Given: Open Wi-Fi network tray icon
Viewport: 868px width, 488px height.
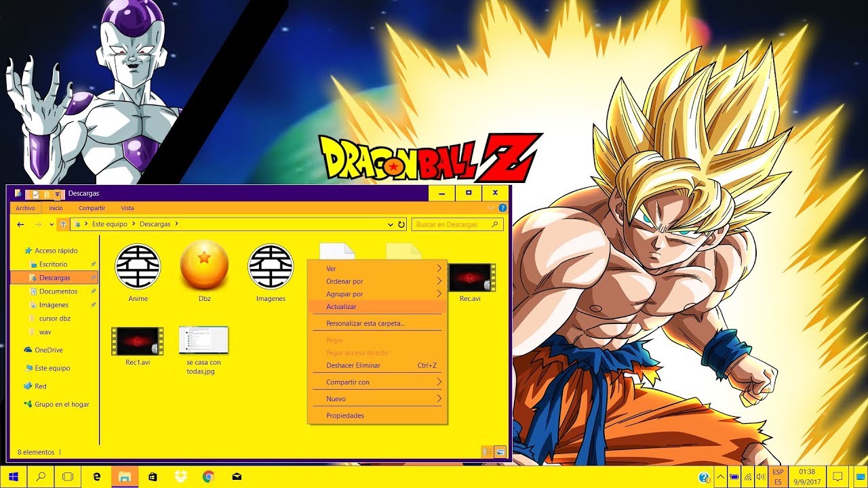Looking at the screenshot, I should (x=749, y=477).
